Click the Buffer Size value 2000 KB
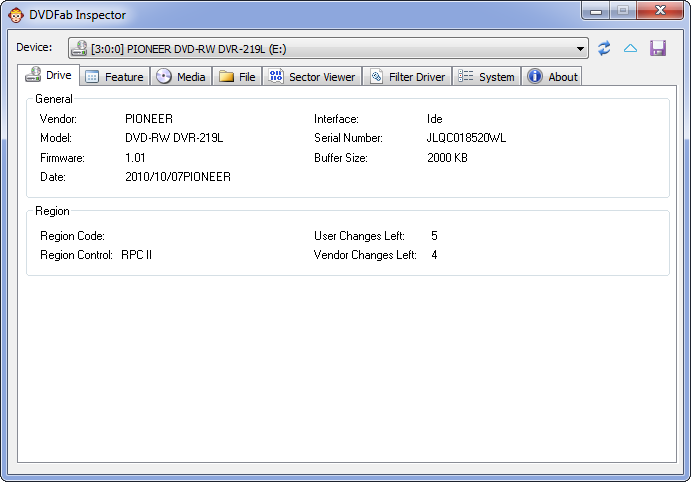This screenshot has width=691, height=482. point(447,158)
